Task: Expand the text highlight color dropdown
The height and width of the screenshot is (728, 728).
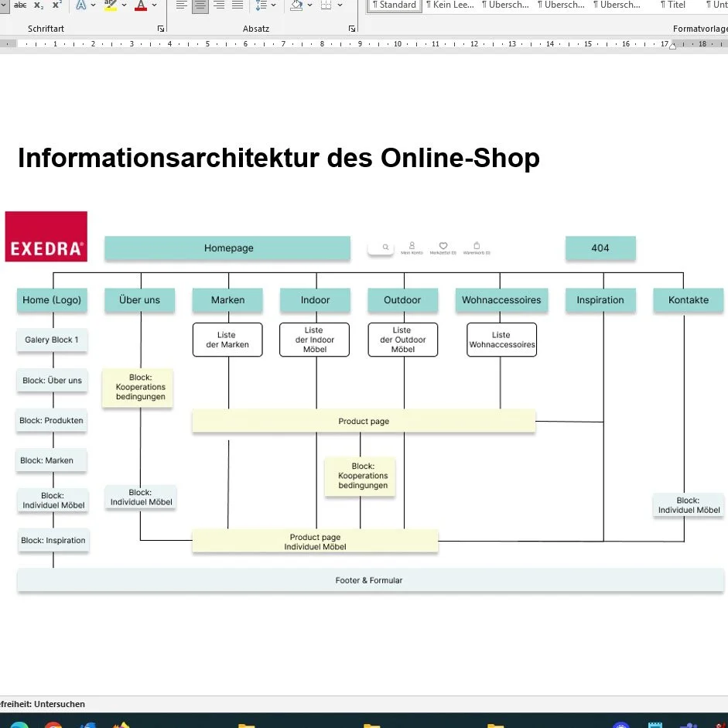Action: (x=124, y=6)
